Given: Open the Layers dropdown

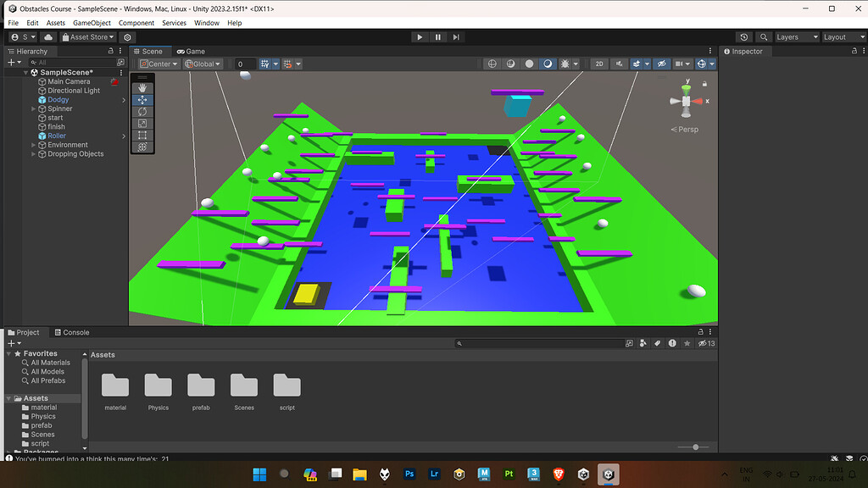Looking at the screenshot, I should click(797, 37).
